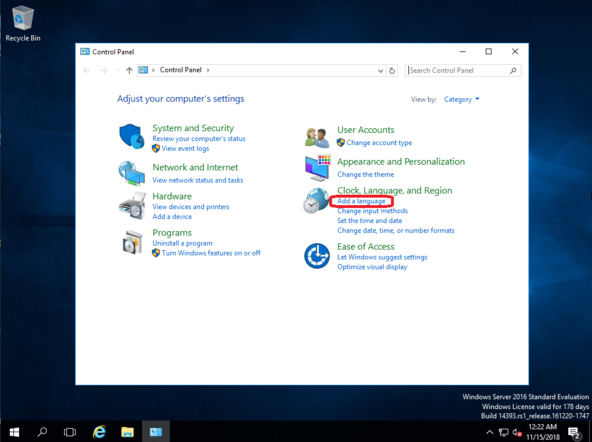Open the Ease of Access heading
Screen dimensions: 592x442
coord(365,246)
